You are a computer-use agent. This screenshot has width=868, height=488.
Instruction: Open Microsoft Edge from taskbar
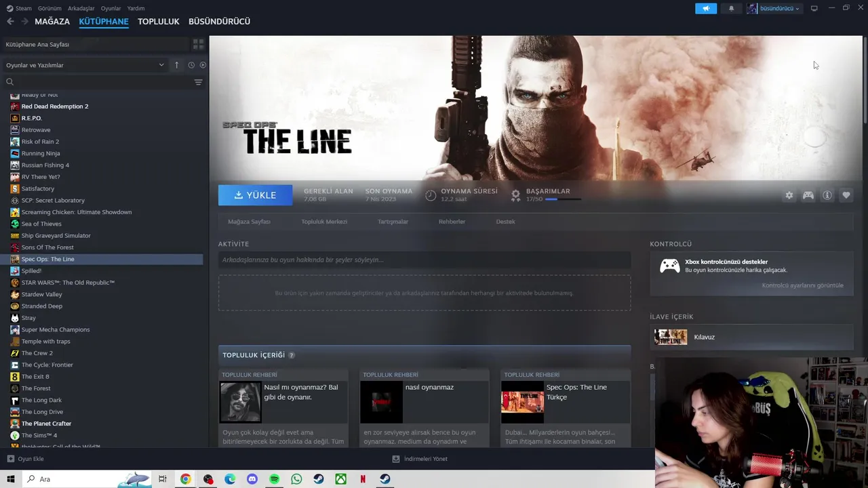tap(231, 479)
